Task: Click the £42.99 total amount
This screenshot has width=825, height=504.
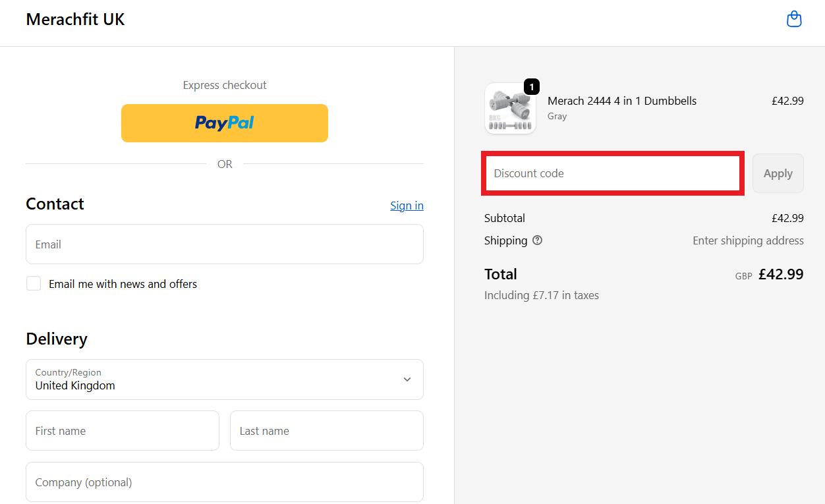Action: click(781, 275)
